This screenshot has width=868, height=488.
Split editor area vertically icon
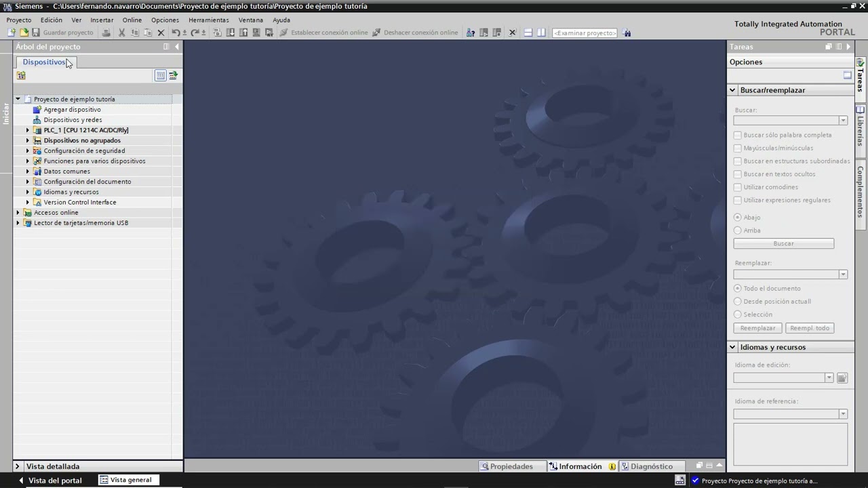(541, 33)
